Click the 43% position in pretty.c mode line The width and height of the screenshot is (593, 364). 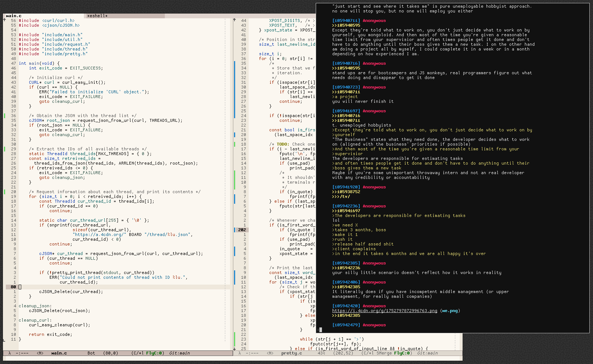pos(321,353)
